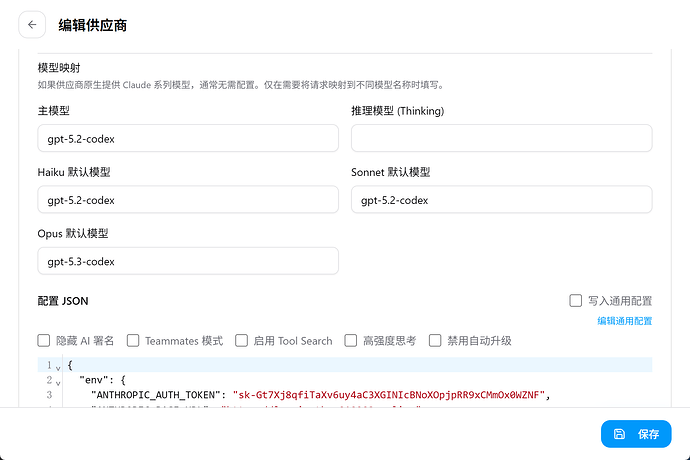Click the ANTHROPIC_AUTH_TOKEN value string
This screenshot has width=690, height=460.
pyautogui.click(x=389, y=395)
